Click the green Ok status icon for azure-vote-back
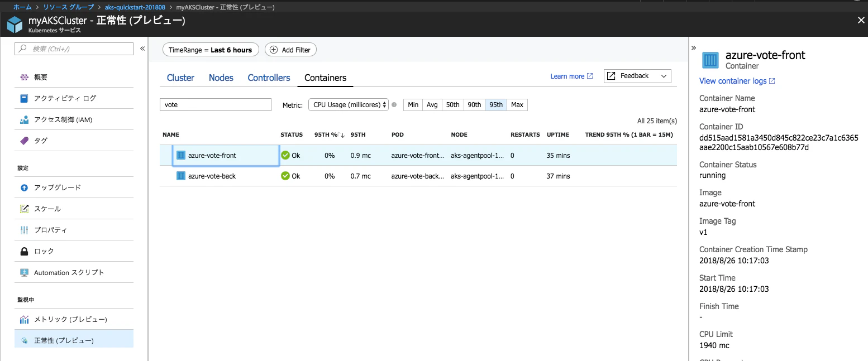868x361 pixels. pyautogui.click(x=285, y=176)
